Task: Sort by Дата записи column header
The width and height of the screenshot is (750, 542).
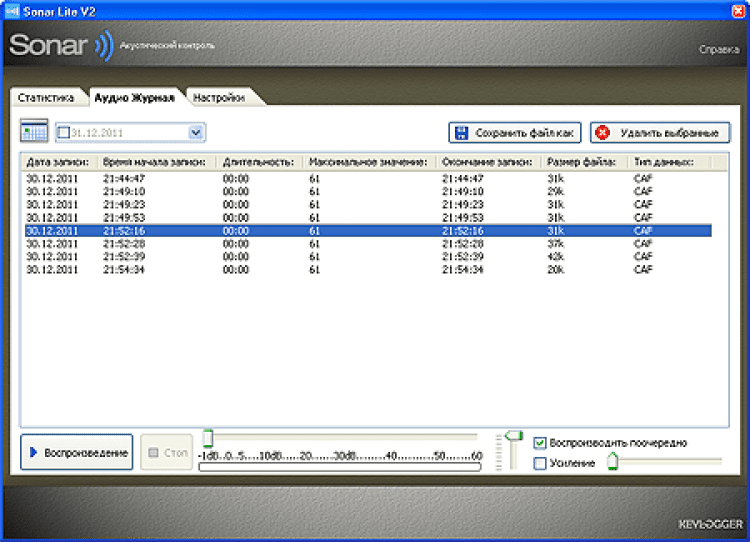Action: click(x=60, y=162)
